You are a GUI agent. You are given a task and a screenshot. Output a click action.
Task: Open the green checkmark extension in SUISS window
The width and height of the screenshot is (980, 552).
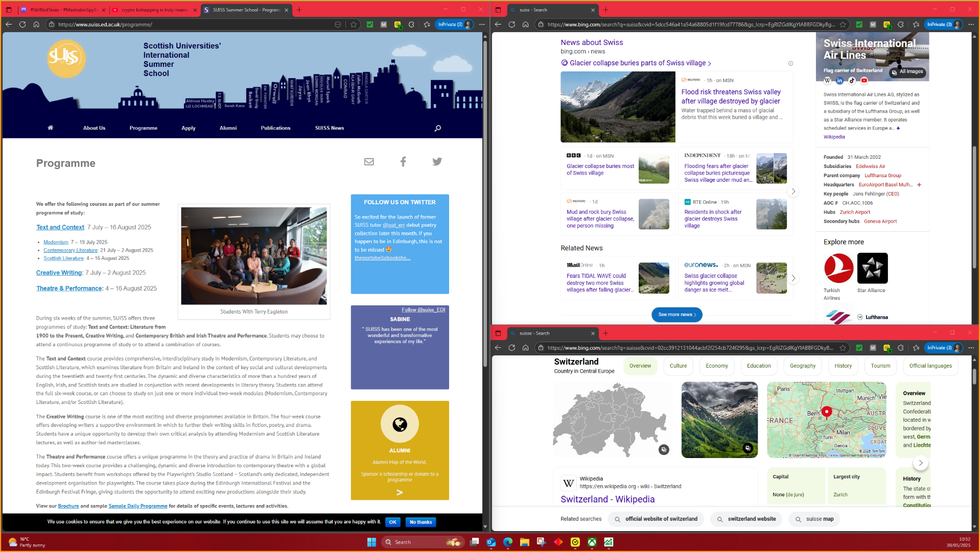point(370,24)
